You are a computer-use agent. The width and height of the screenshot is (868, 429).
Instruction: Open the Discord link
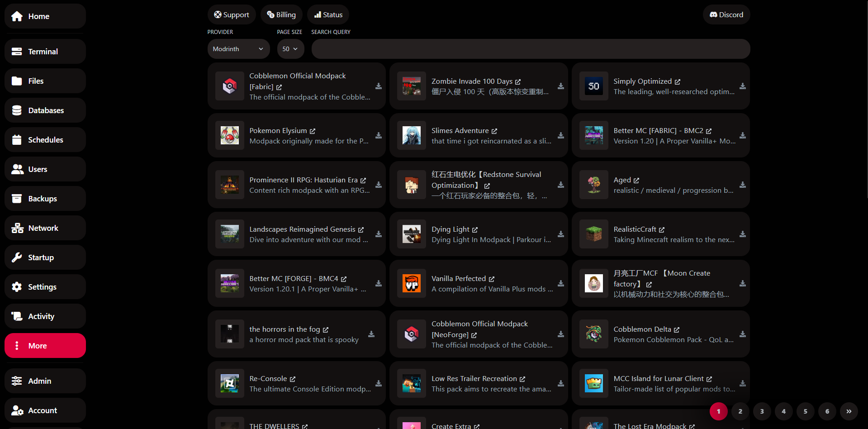tap(726, 14)
